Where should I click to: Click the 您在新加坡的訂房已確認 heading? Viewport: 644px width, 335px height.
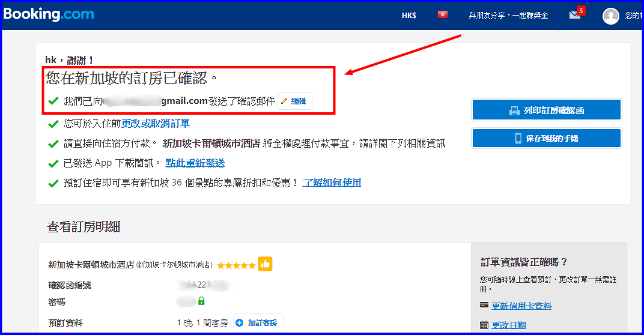132,77
